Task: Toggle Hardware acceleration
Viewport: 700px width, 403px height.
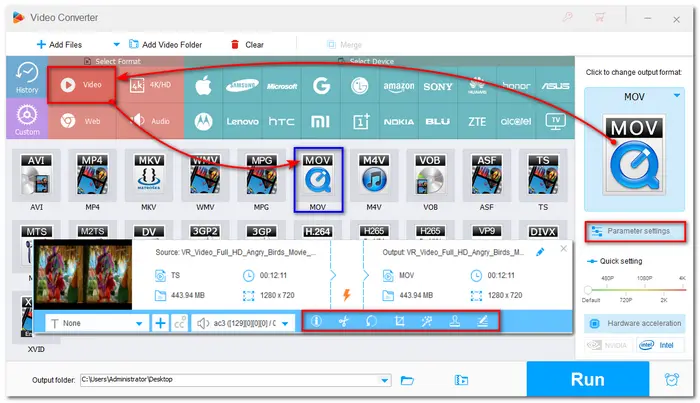Action: (634, 323)
